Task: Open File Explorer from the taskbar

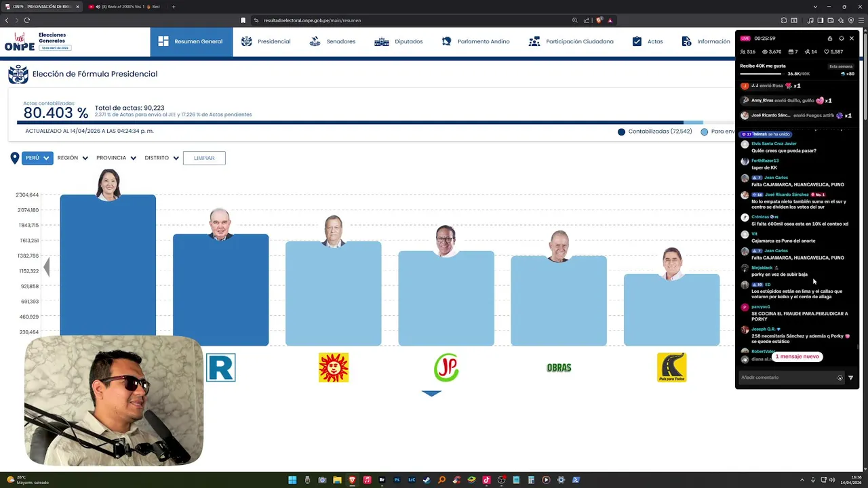Action: click(337, 480)
